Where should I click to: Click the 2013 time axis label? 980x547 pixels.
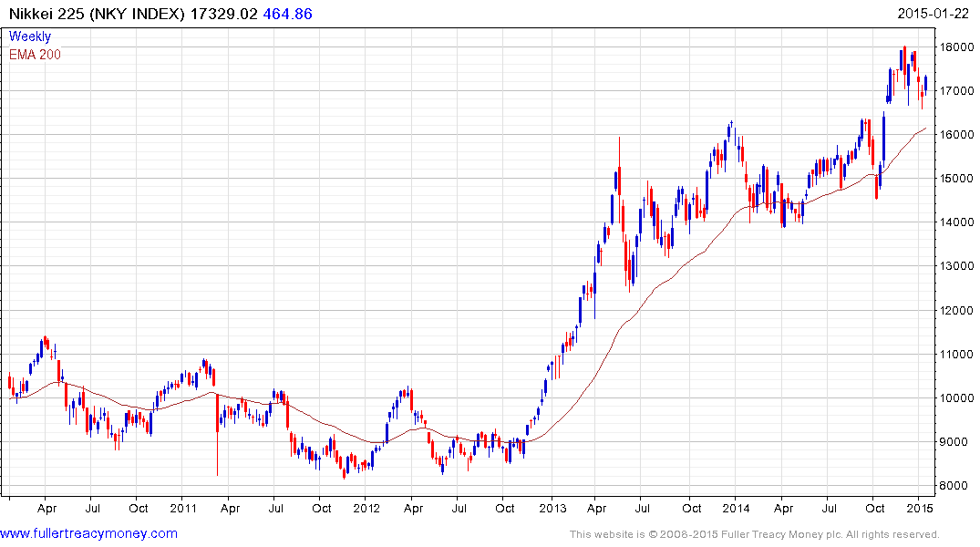click(x=552, y=508)
